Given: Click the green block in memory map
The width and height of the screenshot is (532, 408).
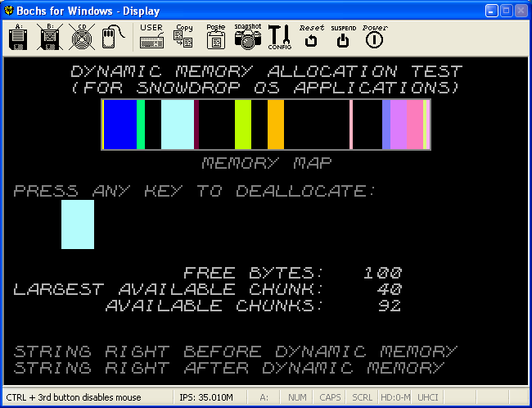Looking at the screenshot, I should [141, 125].
